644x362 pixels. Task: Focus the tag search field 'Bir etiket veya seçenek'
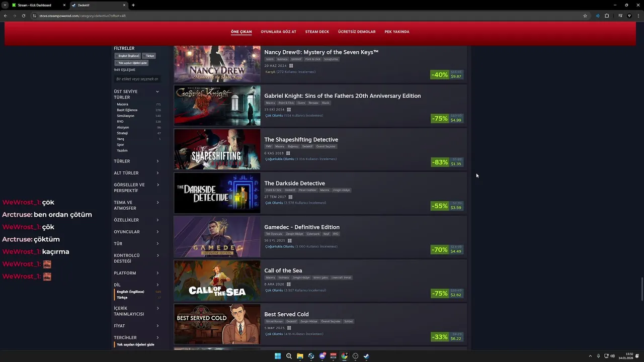tap(137, 79)
